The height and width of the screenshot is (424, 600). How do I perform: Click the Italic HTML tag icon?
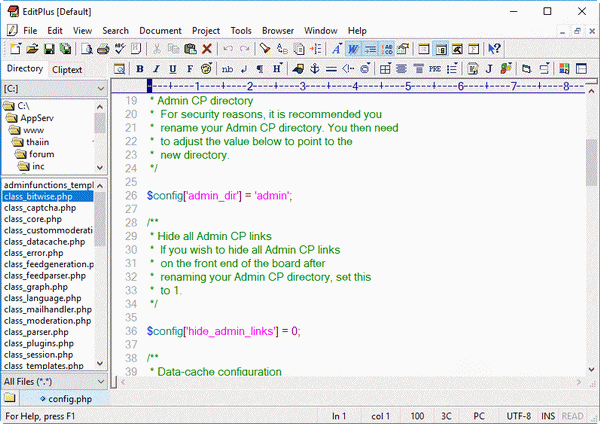(157, 69)
